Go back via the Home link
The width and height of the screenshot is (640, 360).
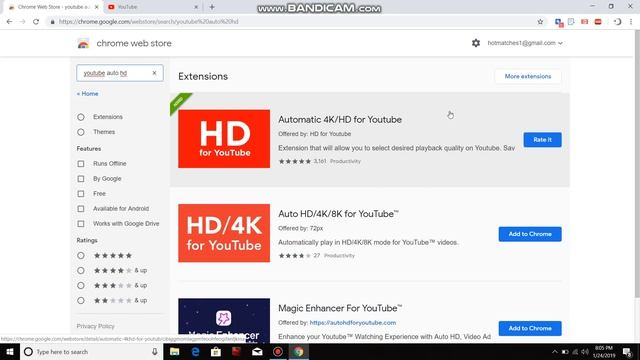click(x=87, y=94)
